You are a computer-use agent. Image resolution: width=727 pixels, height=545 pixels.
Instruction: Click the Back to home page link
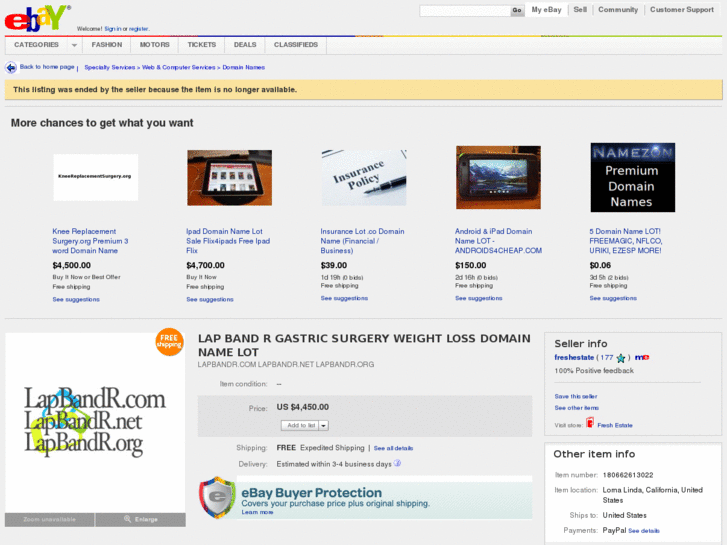[47, 67]
